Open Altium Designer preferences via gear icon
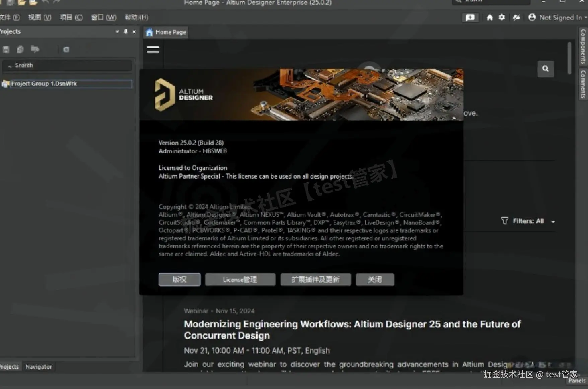Image resolution: width=588 pixels, height=389 pixels. coord(502,17)
